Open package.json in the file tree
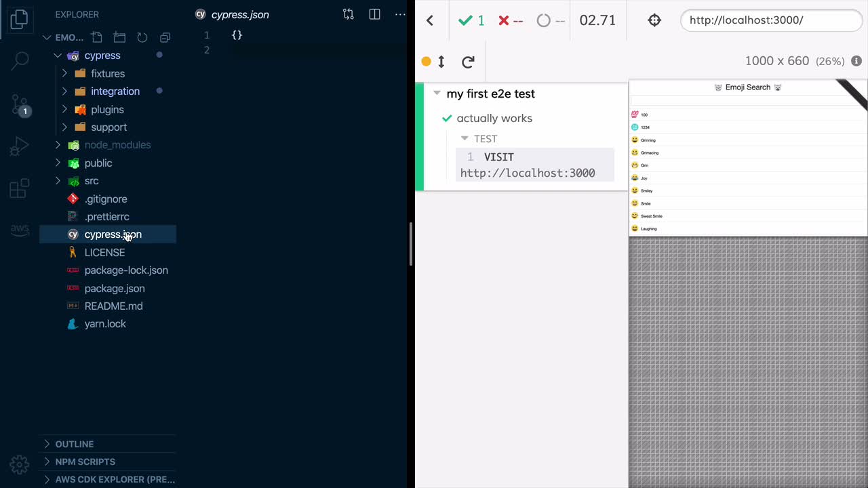Viewport: 868px width, 488px height. 114,288
